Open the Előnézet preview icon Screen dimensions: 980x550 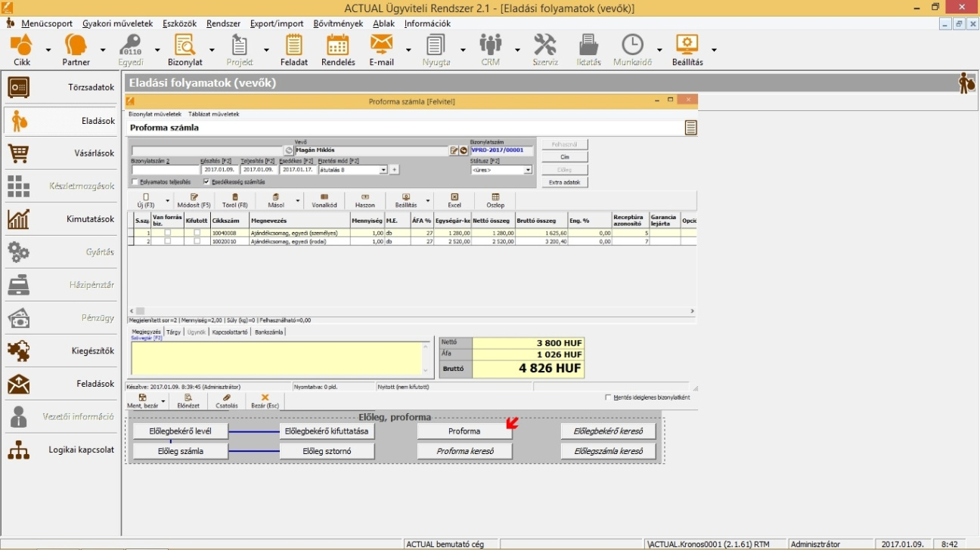(188, 400)
